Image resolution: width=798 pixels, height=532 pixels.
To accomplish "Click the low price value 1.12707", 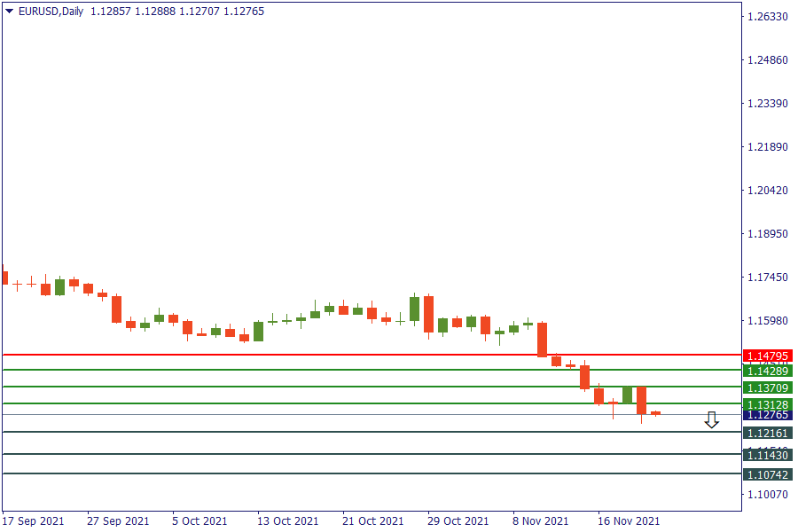I will [x=199, y=12].
